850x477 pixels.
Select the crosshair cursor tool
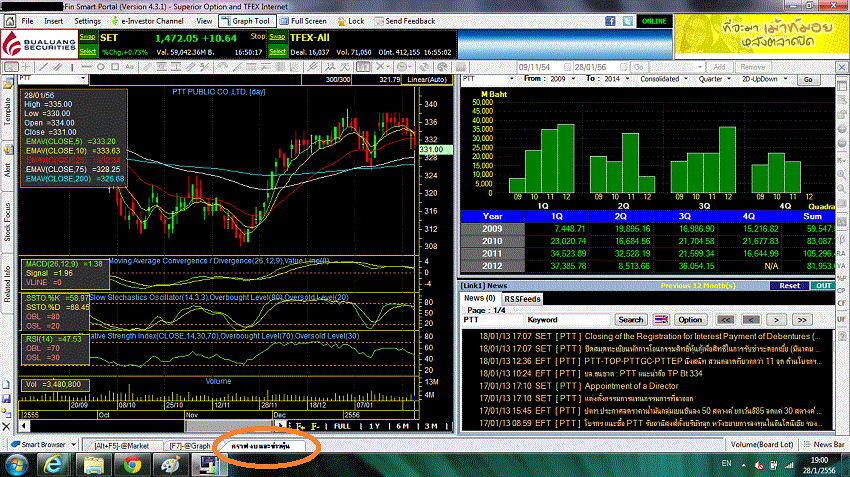[x=25, y=67]
